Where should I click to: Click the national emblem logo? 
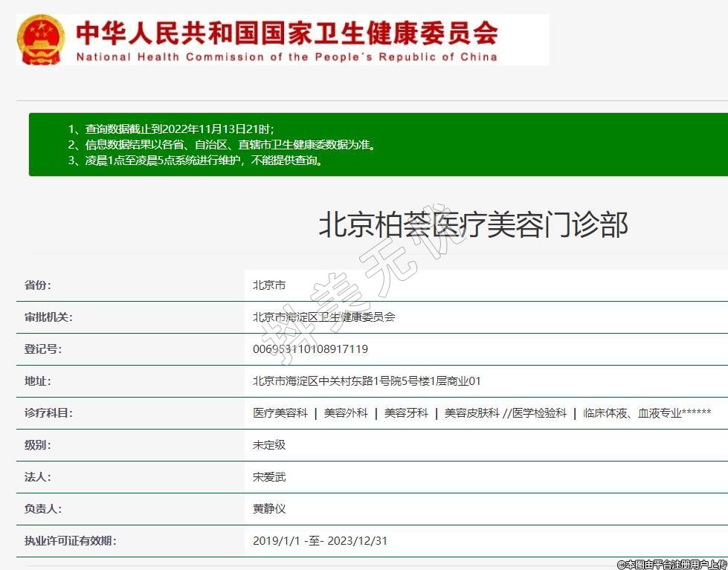41,39
